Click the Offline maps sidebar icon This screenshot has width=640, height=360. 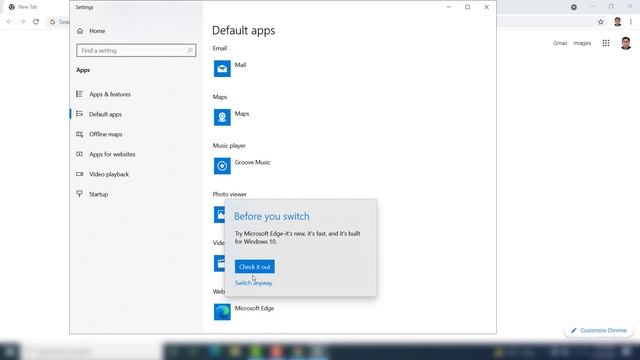pyautogui.click(x=80, y=134)
